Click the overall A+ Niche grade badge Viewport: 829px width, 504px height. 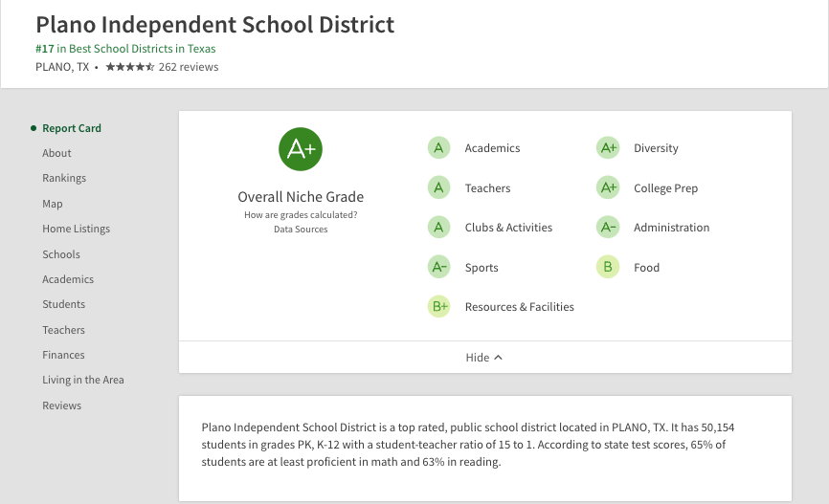pos(301,149)
